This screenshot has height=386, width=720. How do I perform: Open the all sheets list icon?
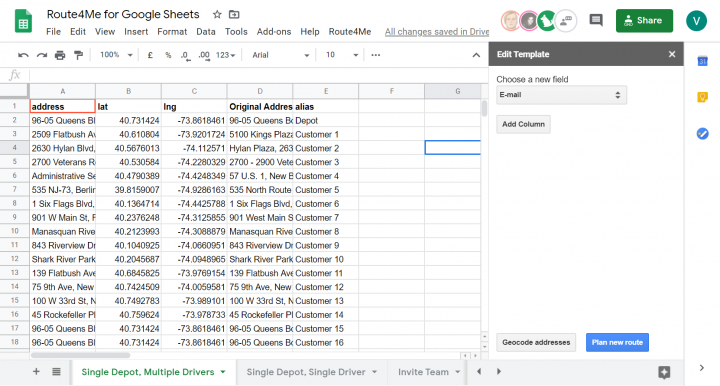tap(56, 372)
